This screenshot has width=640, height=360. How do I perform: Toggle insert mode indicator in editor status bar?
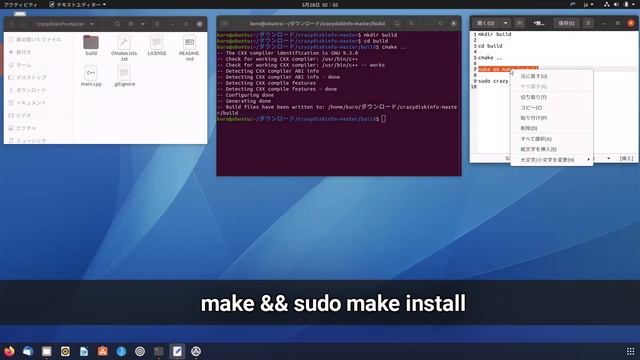point(627,158)
